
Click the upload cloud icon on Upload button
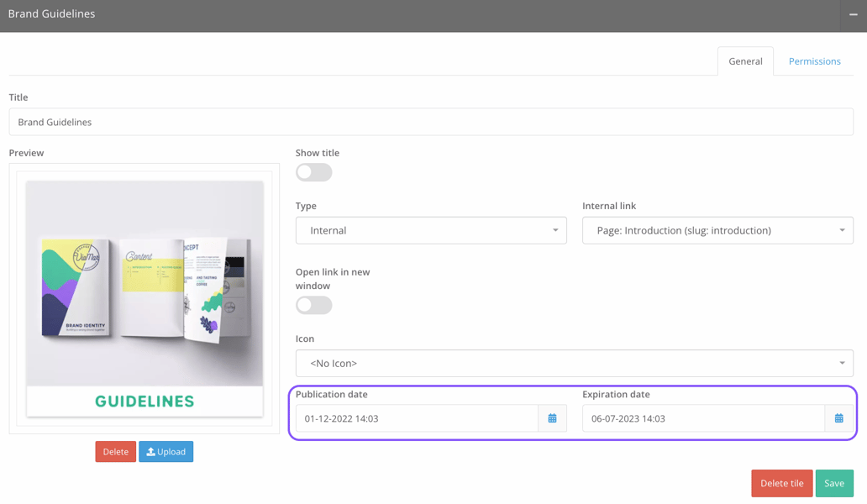150,451
